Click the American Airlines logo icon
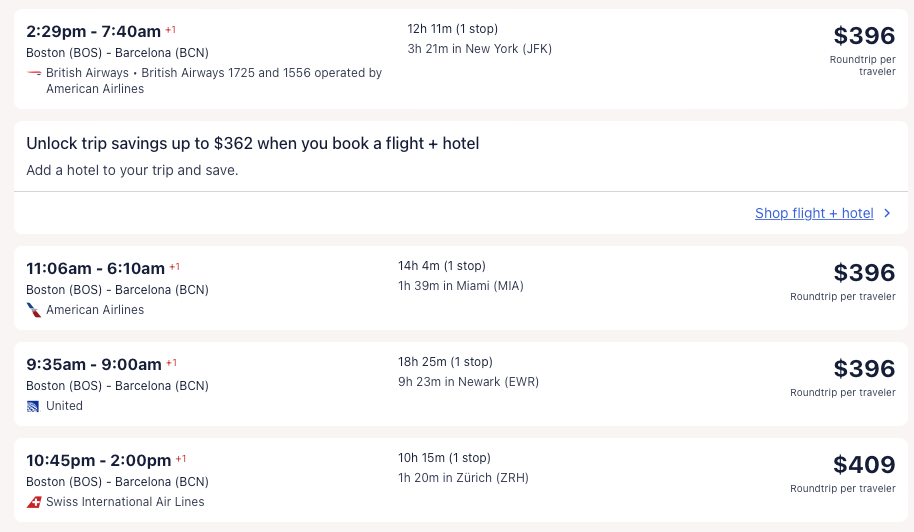This screenshot has height=532, width=914. tap(34, 310)
